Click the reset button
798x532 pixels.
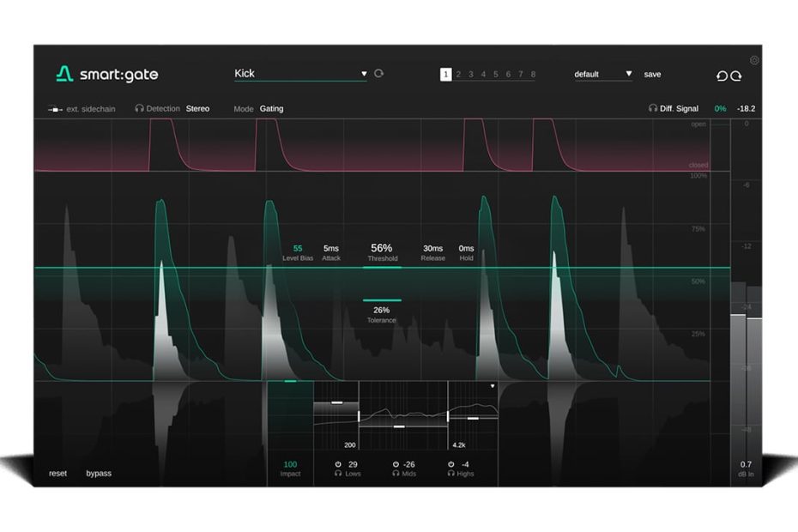(57, 474)
